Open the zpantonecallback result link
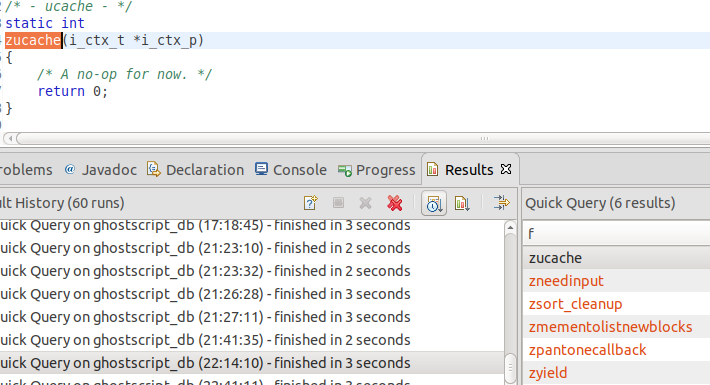 587,350
